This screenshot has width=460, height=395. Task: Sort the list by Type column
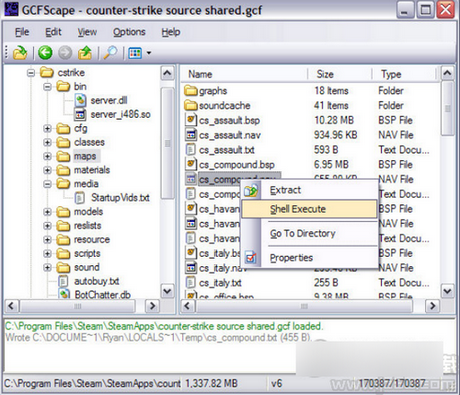(404, 74)
